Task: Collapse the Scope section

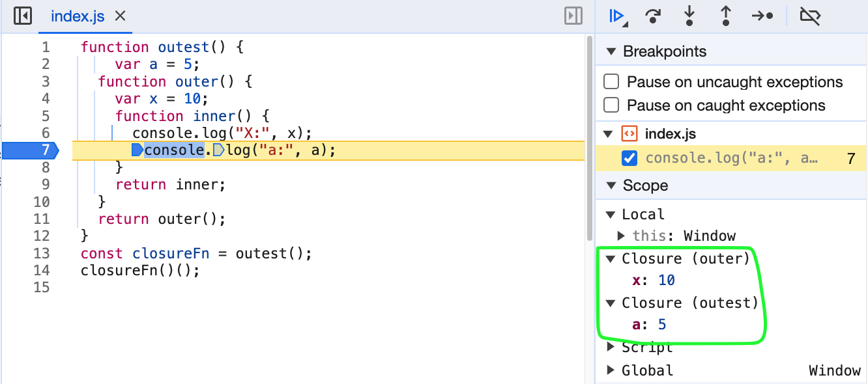Action: click(x=611, y=185)
